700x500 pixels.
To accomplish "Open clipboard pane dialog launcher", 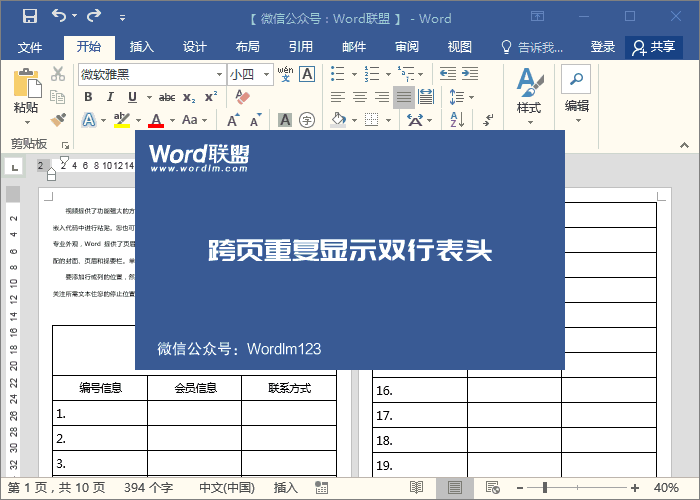I will 66,145.
